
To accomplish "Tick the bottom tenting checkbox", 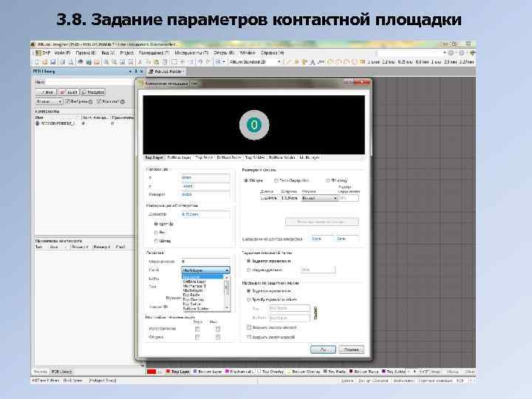I will pyautogui.click(x=249, y=337).
